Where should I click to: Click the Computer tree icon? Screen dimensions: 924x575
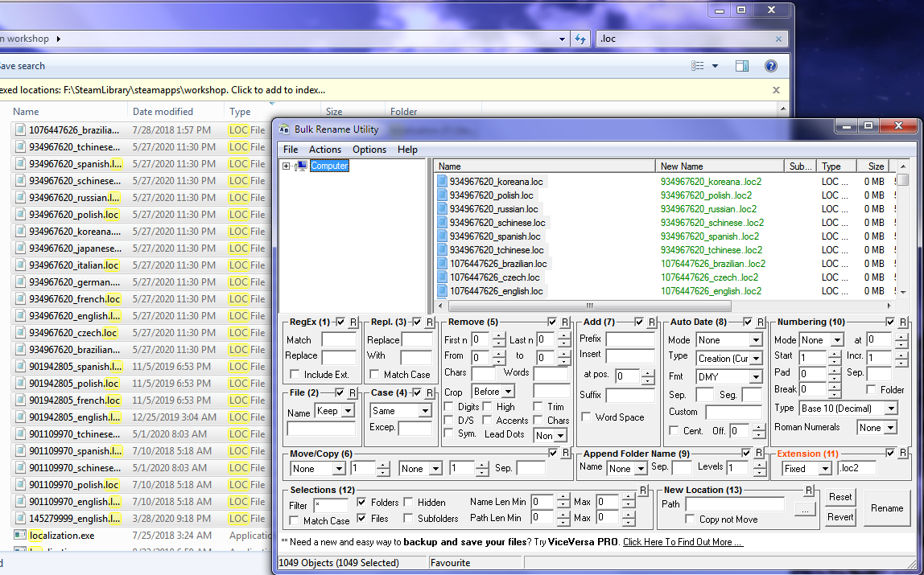click(x=302, y=166)
